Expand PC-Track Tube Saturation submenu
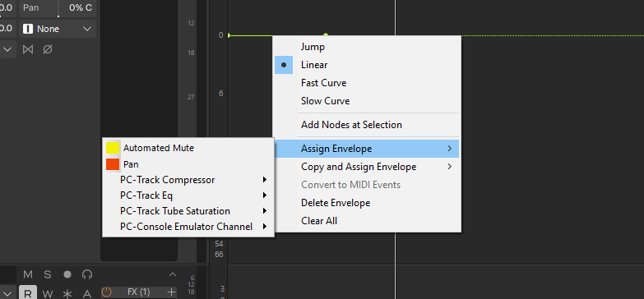Screen dimensions: 644x299 pos(188,211)
